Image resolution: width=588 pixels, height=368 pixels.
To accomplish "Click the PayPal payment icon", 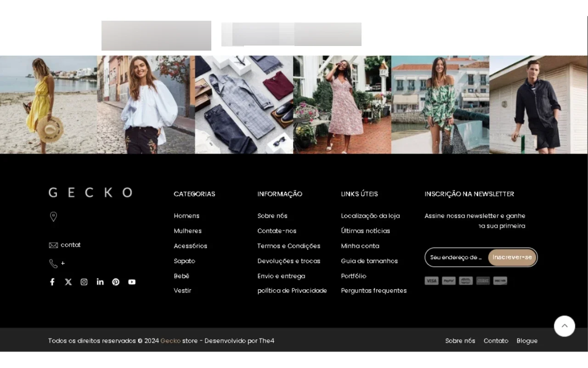I will tap(449, 281).
